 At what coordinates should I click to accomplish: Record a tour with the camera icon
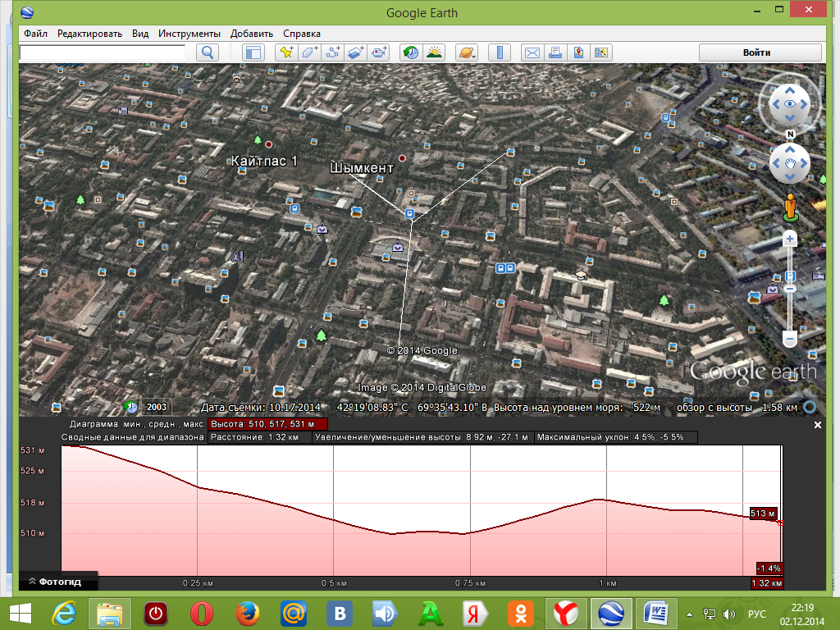pyautogui.click(x=379, y=52)
